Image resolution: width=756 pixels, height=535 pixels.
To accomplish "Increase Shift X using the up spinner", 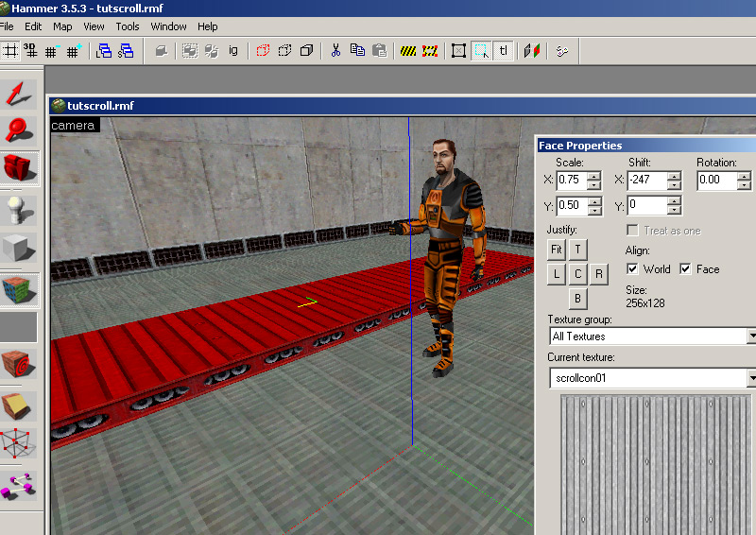I will [674, 176].
